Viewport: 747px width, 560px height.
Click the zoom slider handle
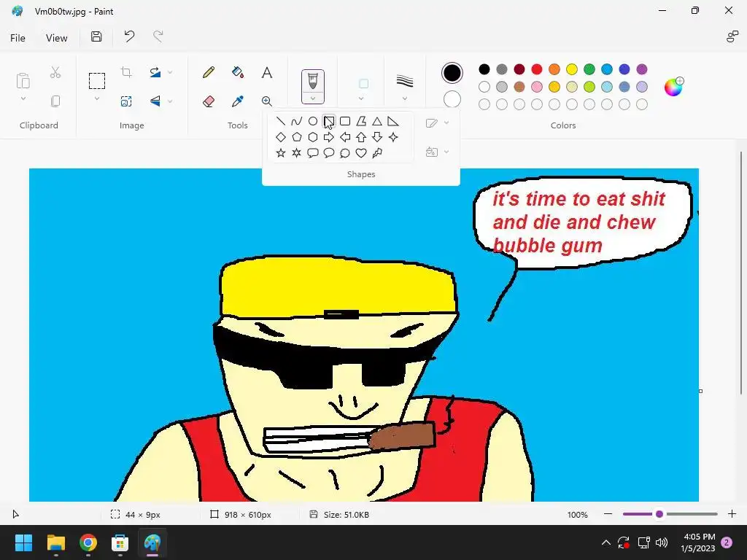(659, 514)
